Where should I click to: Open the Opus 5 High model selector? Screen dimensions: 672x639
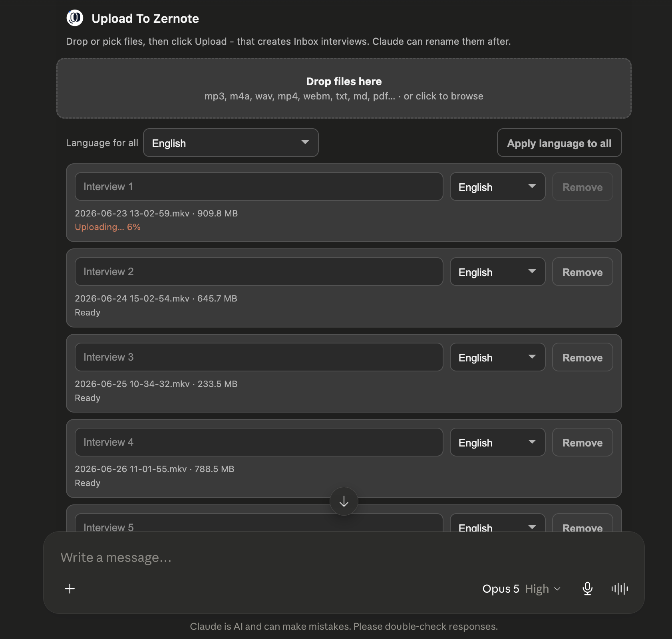[521, 589]
